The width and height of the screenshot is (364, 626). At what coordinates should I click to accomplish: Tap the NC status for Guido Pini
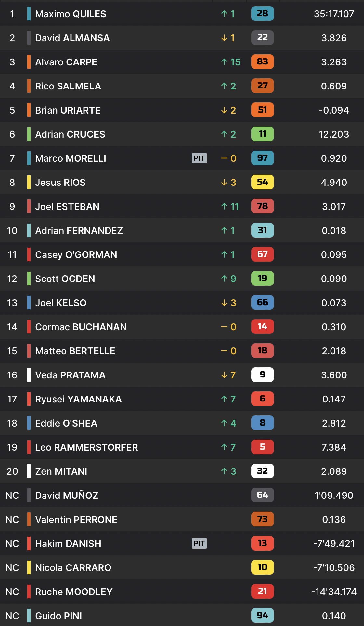(x=12, y=616)
